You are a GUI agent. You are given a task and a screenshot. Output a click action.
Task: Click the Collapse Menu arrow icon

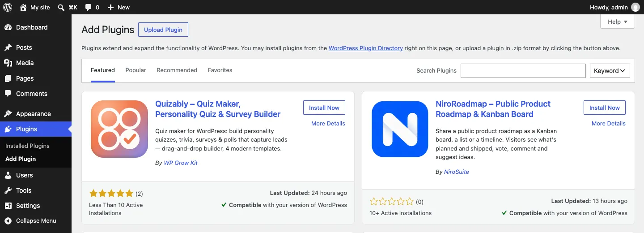[x=8, y=221]
